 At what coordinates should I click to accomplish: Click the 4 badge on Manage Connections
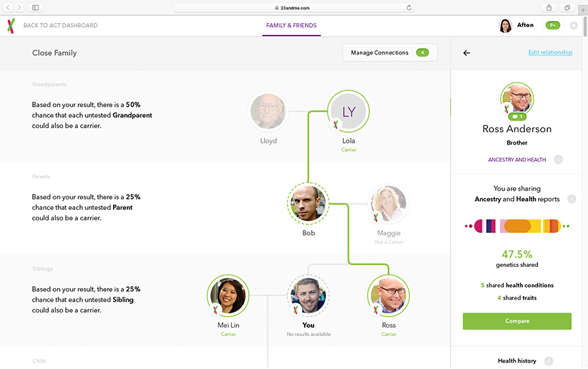pos(422,53)
